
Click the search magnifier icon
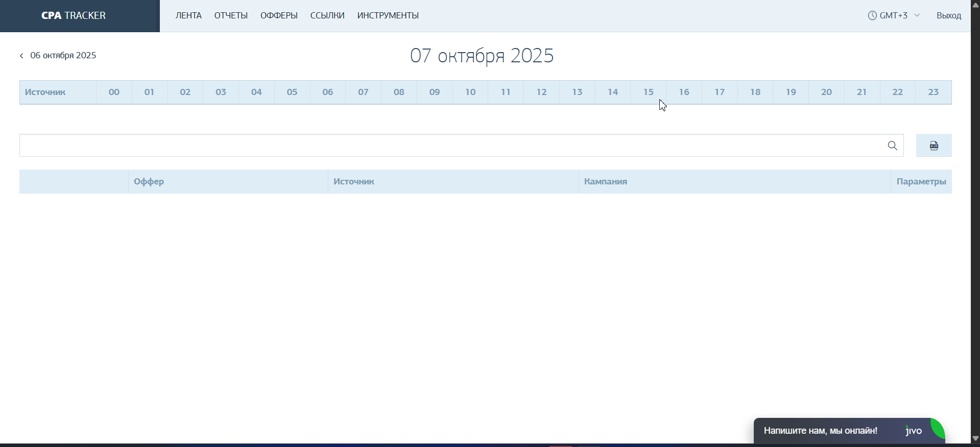[892, 146]
